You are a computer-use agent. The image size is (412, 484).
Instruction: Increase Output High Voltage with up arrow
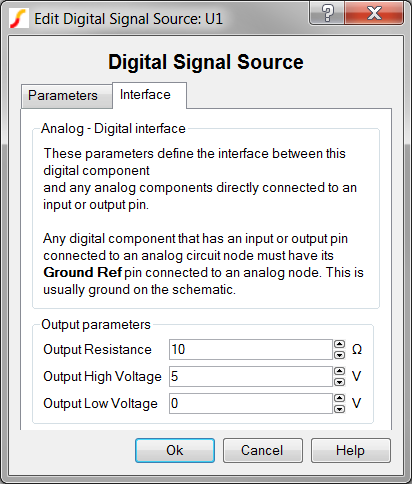coord(339,371)
